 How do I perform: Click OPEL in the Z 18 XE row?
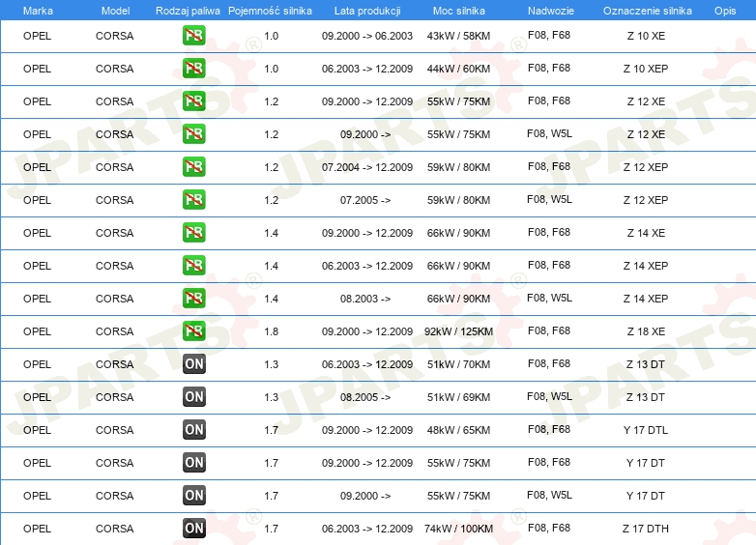(37, 331)
